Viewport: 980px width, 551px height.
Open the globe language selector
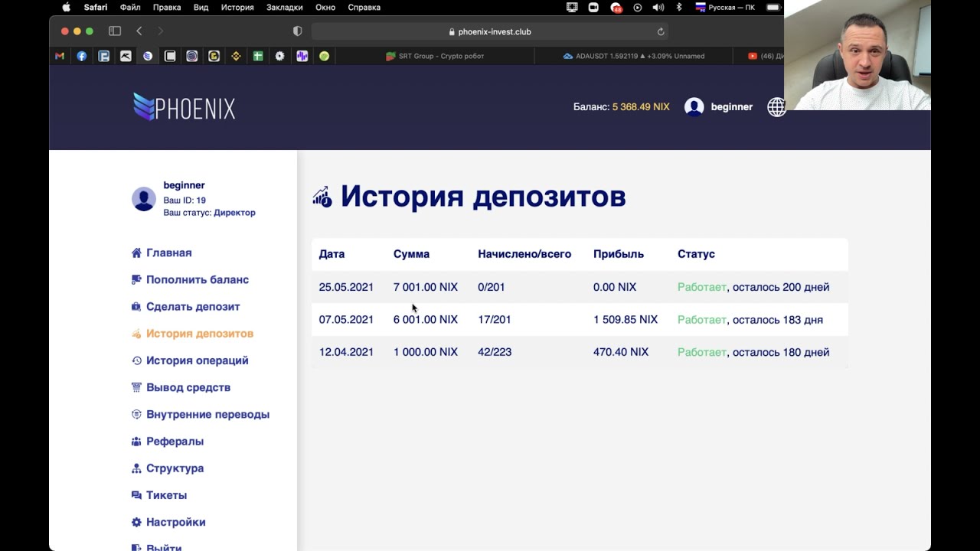[x=776, y=107]
